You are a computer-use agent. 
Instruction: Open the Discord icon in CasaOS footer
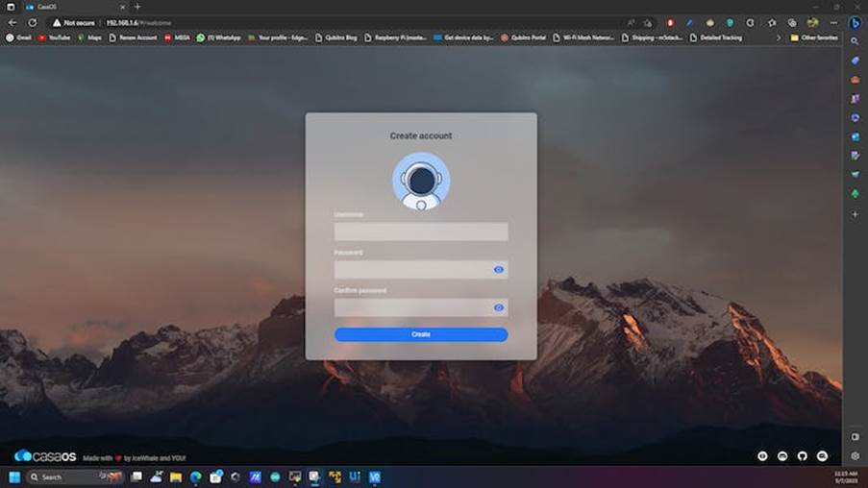coord(782,456)
